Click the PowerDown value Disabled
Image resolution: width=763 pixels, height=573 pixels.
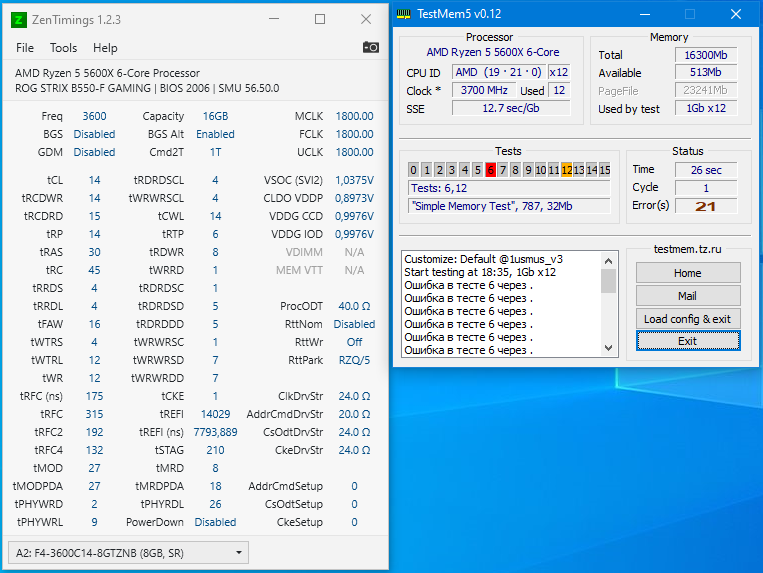pos(215,522)
